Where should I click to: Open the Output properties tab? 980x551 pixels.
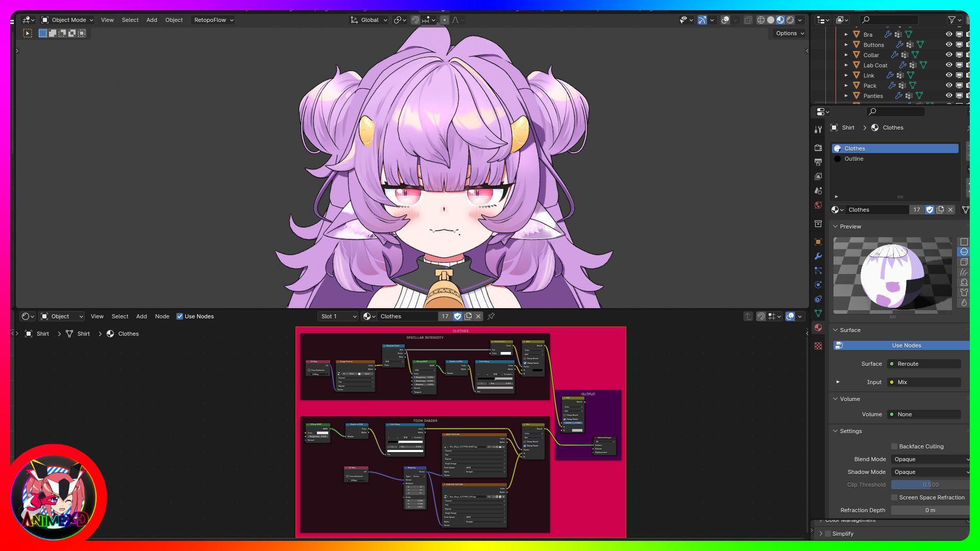[x=818, y=162]
